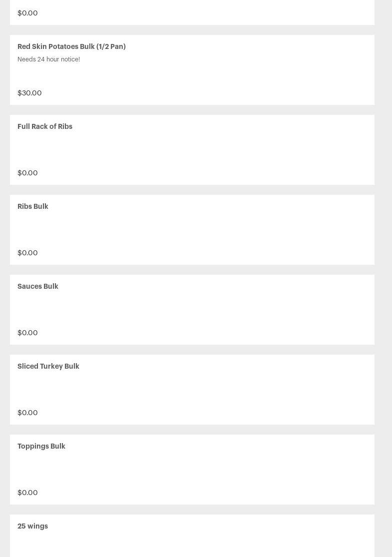
Task: Select the 25 wings item title
Action: tap(32, 526)
